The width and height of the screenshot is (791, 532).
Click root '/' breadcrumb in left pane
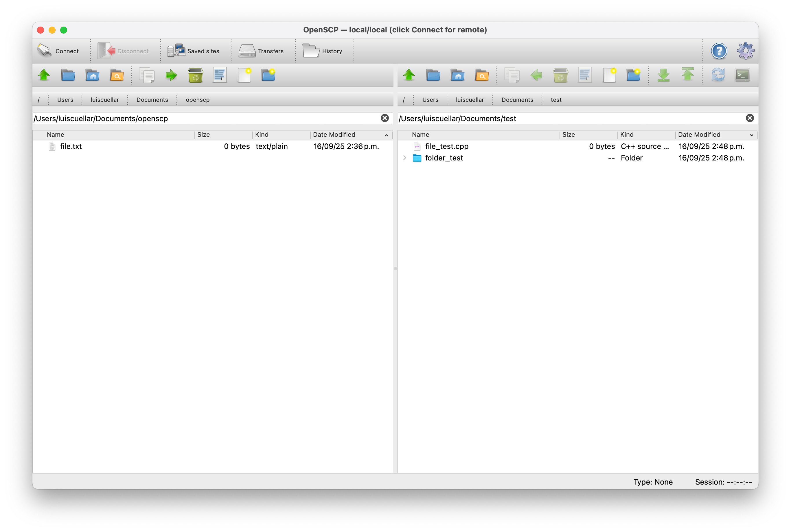[39, 100]
